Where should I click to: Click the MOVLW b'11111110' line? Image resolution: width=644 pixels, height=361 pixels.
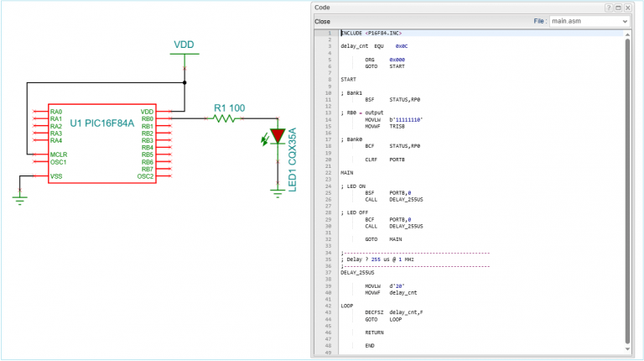(x=394, y=120)
